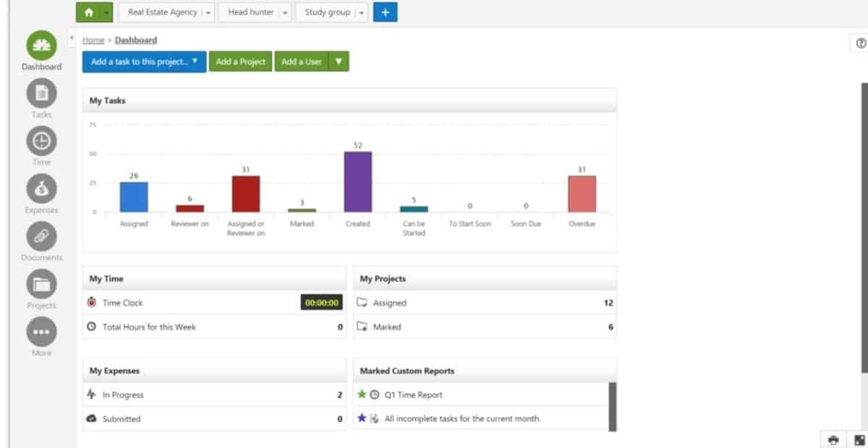Image resolution: width=868 pixels, height=448 pixels.
Task: Click the purple Created bar in chart
Action: (357, 181)
